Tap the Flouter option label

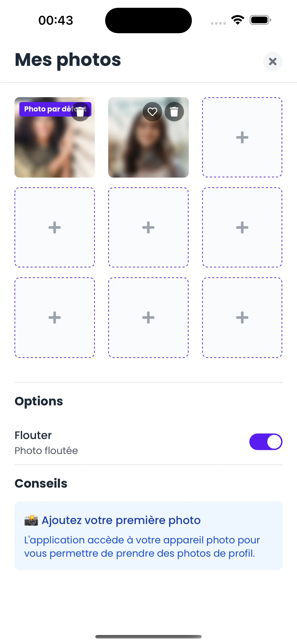(33, 435)
